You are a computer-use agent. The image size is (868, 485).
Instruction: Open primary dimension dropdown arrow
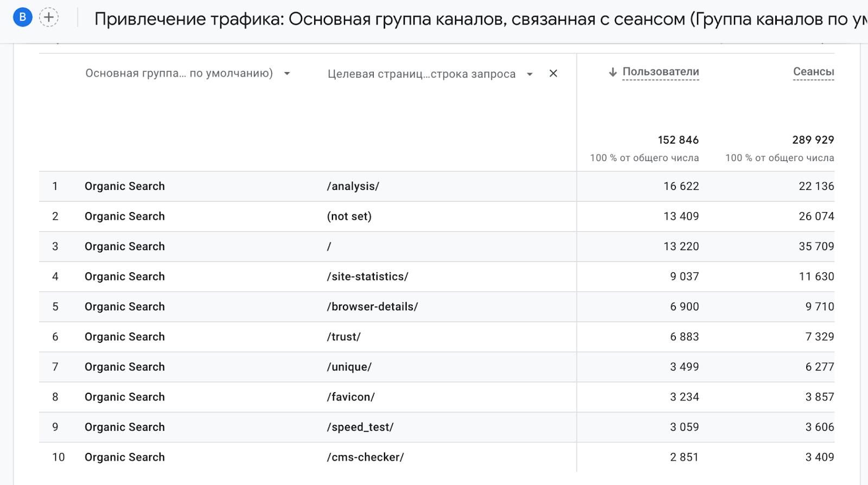click(x=287, y=74)
